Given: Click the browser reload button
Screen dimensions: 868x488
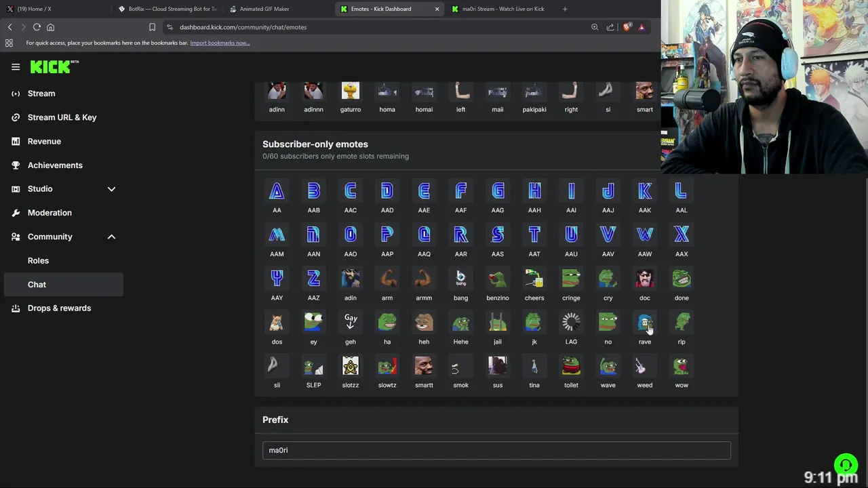Looking at the screenshot, I should (x=37, y=27).
